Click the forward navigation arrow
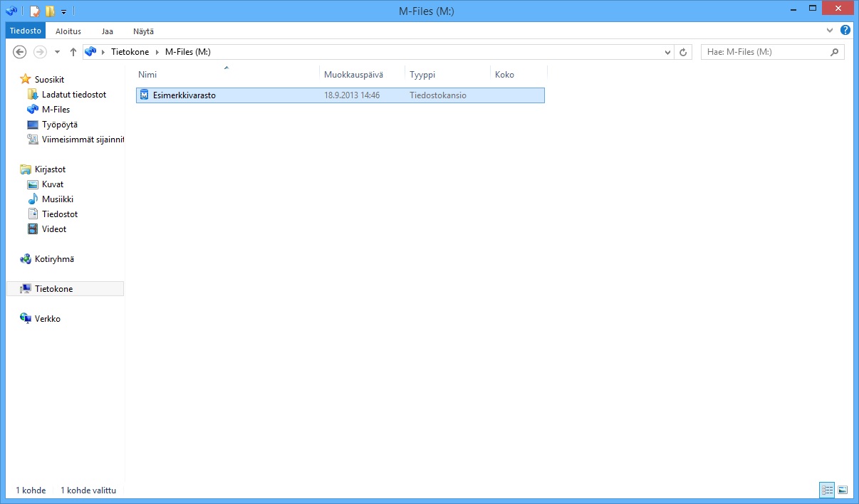 point(40,52)
